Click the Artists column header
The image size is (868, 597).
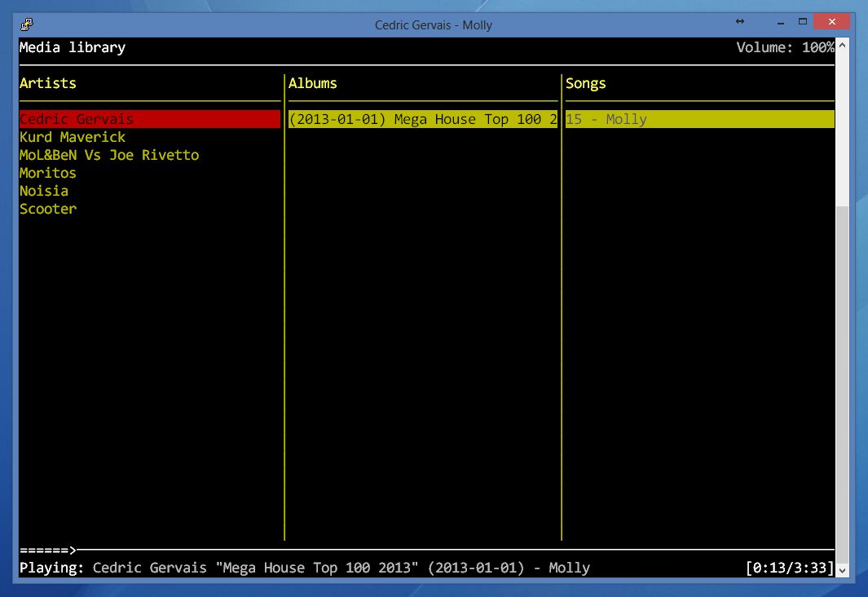(47, 83)
